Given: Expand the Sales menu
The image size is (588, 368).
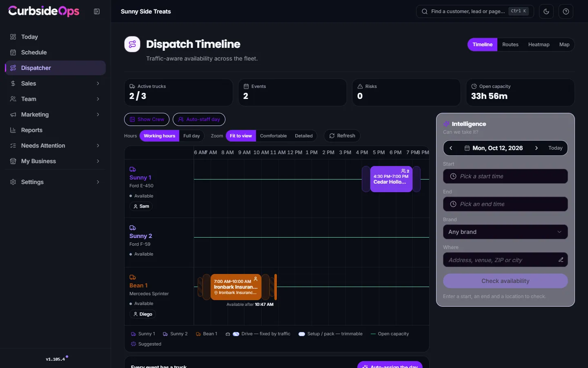Looking at the screenshot, I should [55, 83].
